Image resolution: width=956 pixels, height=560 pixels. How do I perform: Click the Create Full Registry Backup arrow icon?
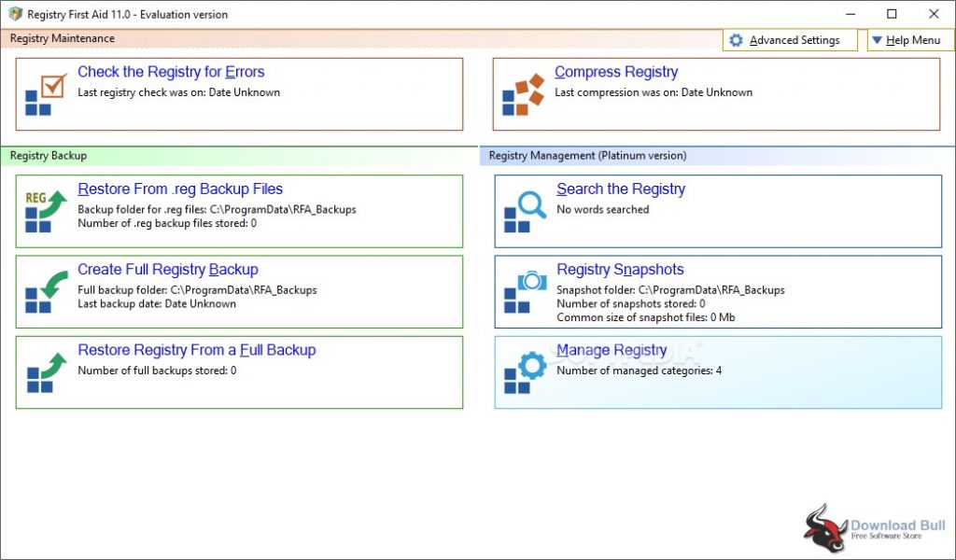coord(46,292)
